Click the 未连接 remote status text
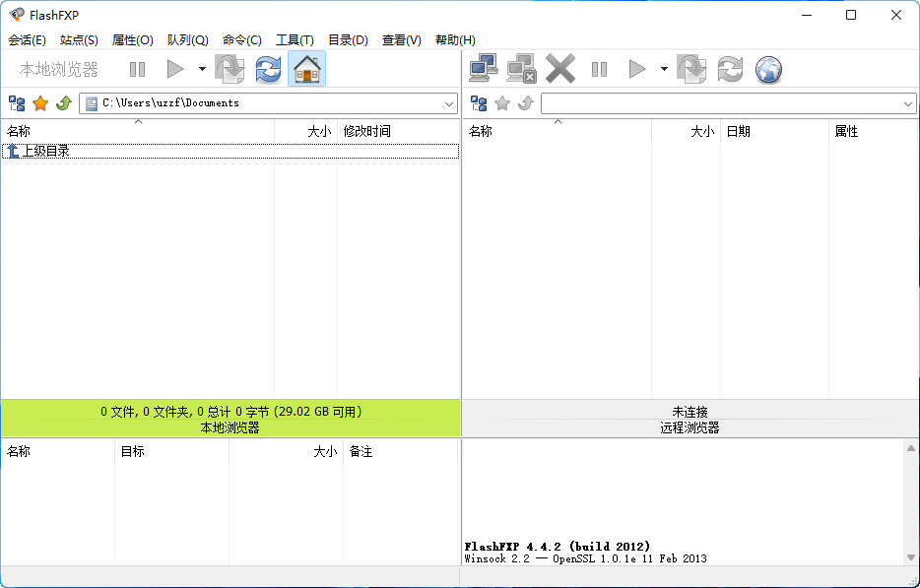 690,412
